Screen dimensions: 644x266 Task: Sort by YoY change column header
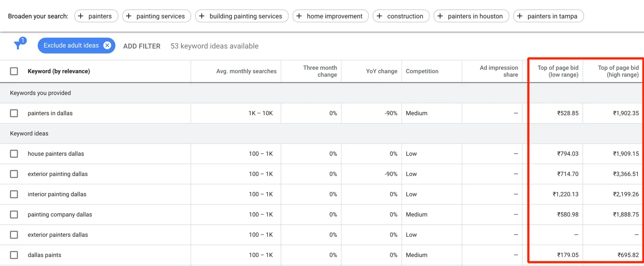pos(381,71)
